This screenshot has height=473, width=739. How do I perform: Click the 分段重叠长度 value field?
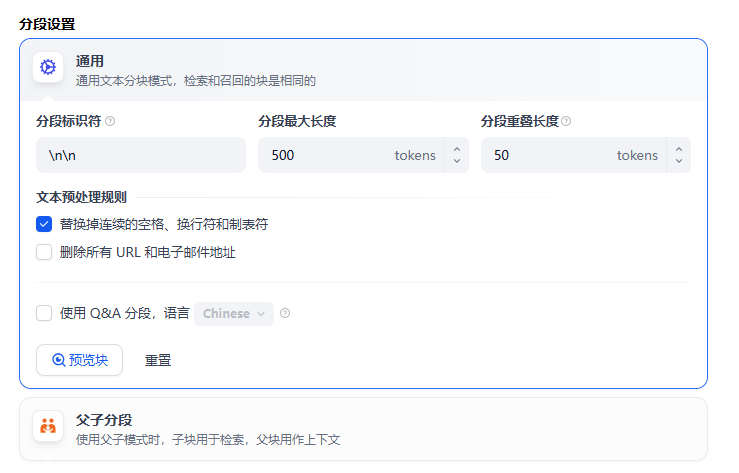(x=545, y=155)
